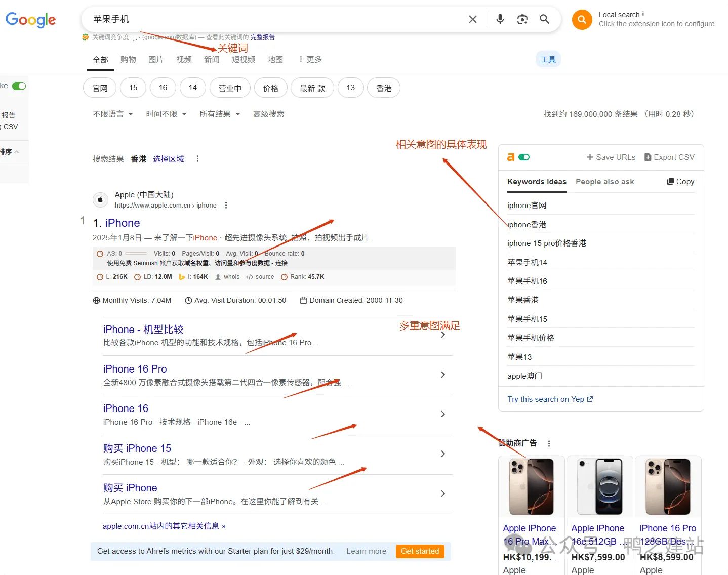Screen dimensions: 728x575
Task: Switch to the 新闻 tab
Action: tap(212, 60)
